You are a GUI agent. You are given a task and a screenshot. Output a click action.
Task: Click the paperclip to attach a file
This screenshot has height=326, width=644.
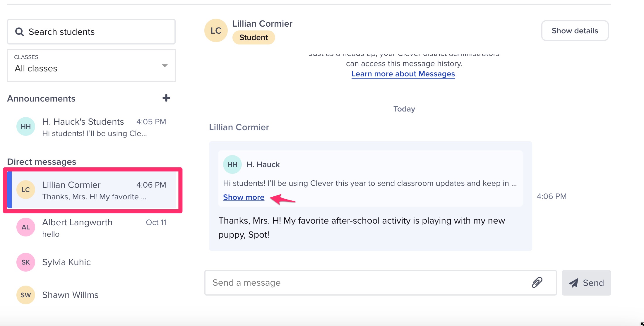click(537, 283)
